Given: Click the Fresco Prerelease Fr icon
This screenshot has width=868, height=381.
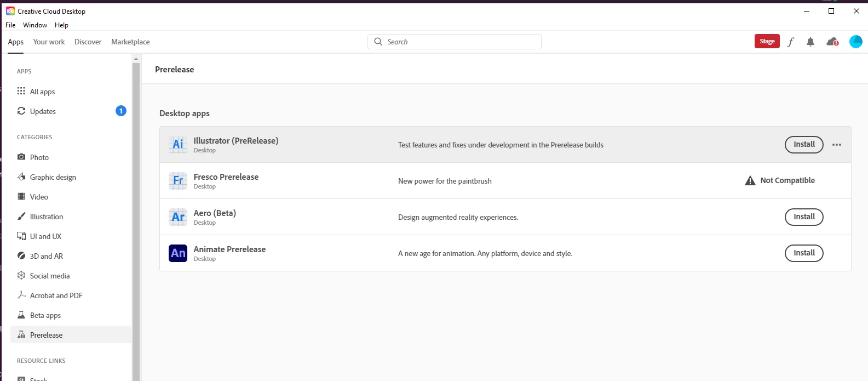Looking at the screenshot, I should pos(178,180).
